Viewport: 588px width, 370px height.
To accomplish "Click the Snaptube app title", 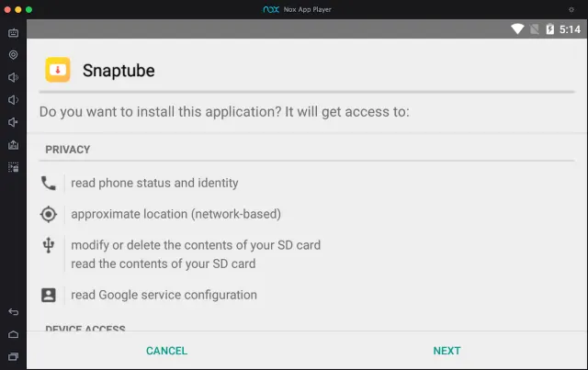I will point(119,71).
